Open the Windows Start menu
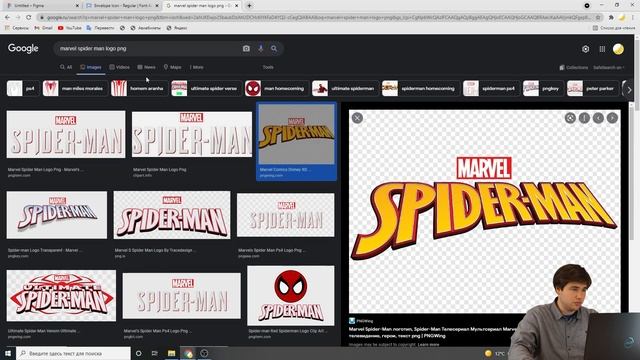 point(8,353)
